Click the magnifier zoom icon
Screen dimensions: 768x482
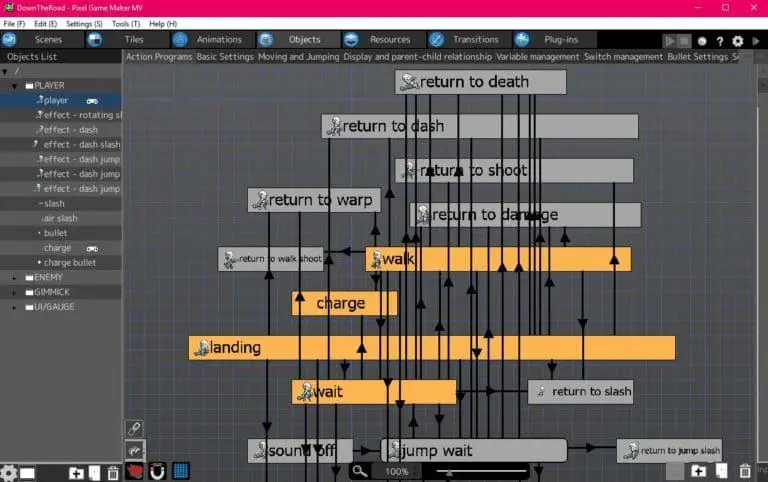(x=360, y=471)
